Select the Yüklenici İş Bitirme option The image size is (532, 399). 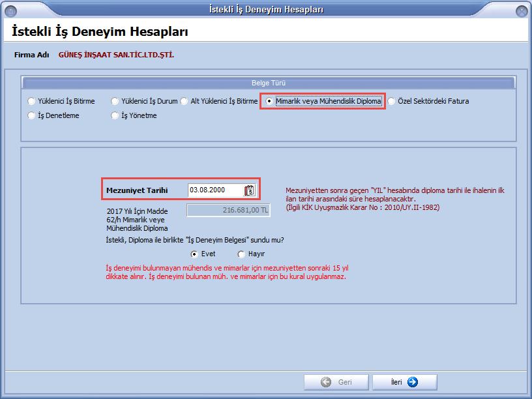coord(32,102)
